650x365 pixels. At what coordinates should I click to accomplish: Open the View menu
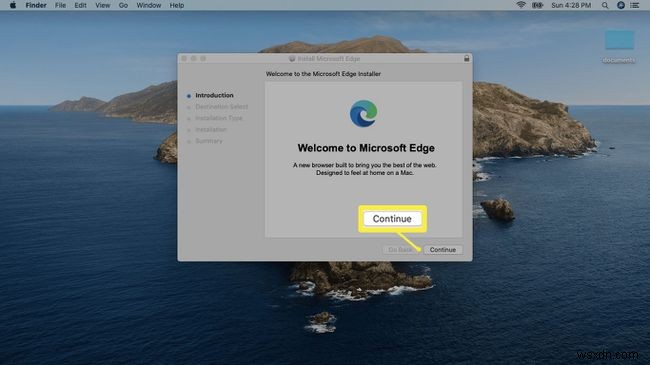(102, 5)
